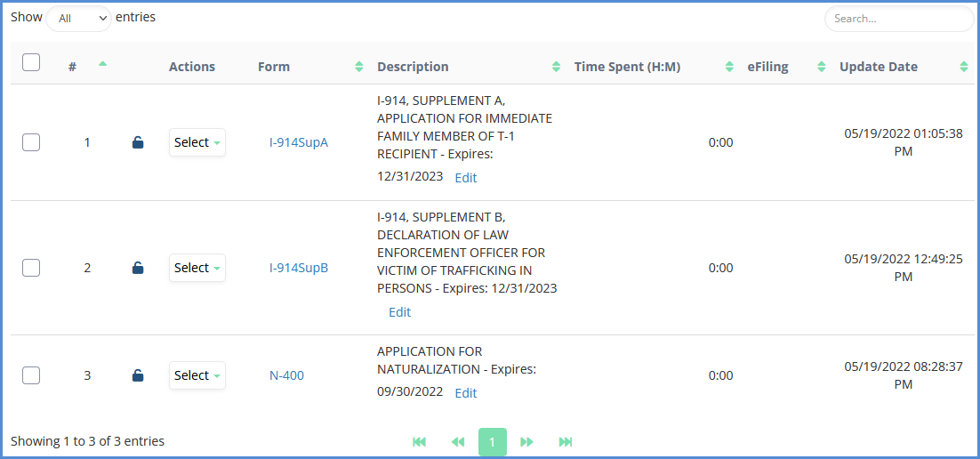Viewport: 980px width, 459px height.
Task: Go to the previous page of entries
Action: [x=458, y=442]
